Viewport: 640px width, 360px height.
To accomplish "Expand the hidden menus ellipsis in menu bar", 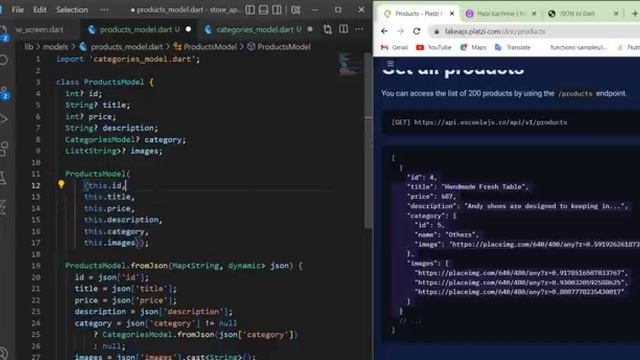I will [104, 10].
